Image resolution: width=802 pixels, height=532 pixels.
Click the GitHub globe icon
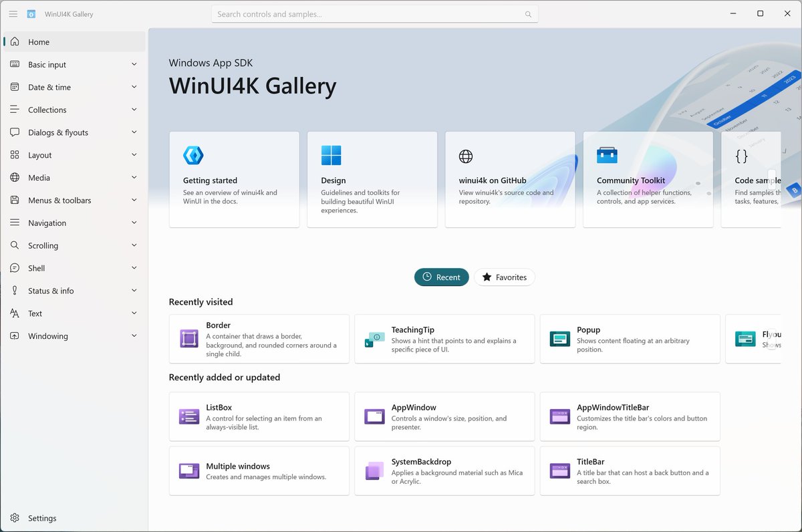(466, 156)
